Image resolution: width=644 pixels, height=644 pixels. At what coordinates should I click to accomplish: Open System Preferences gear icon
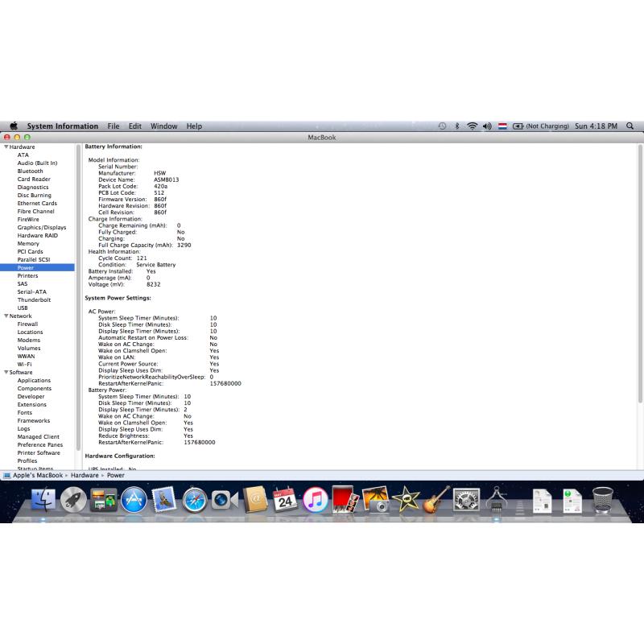tap(466, 499)
